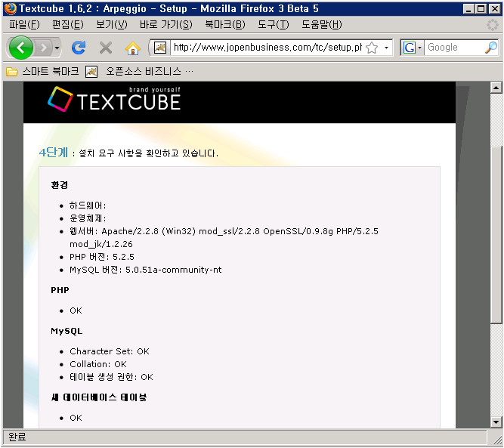The image size is (504, 448).
Task: Click the Textcube logo
Action: click(114, 99)
